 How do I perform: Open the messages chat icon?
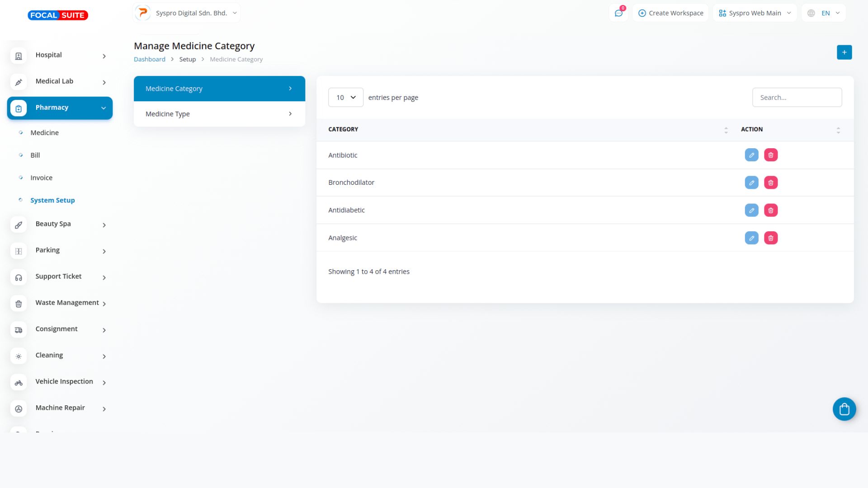618,13
